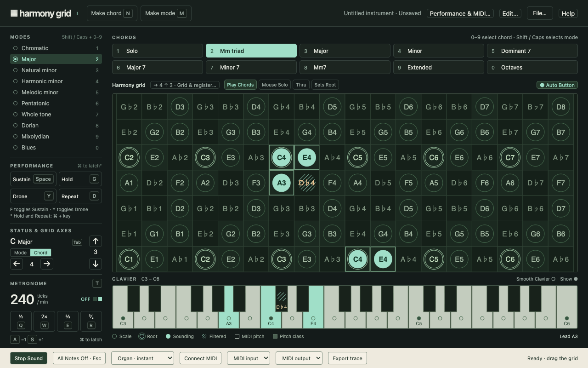588x368 pixels.
Task: Set metronome to 3/2 speed (R)
Action: (91, 321)
